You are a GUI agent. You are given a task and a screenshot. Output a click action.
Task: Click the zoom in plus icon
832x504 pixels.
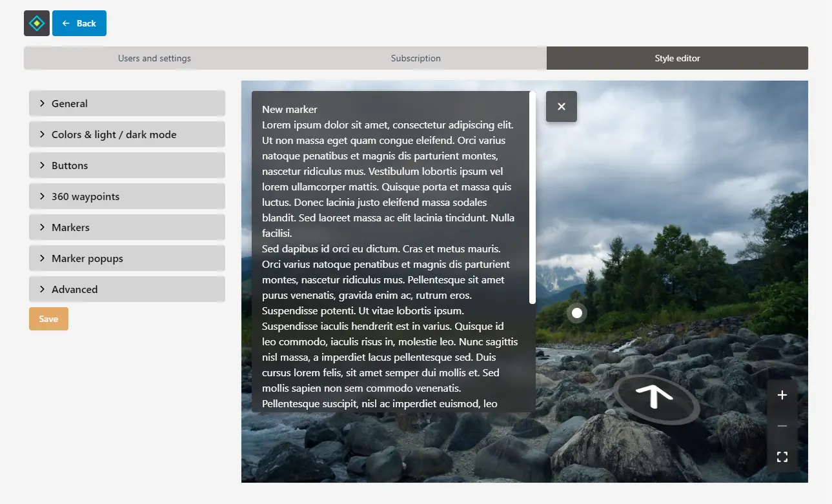click(782, 394)
